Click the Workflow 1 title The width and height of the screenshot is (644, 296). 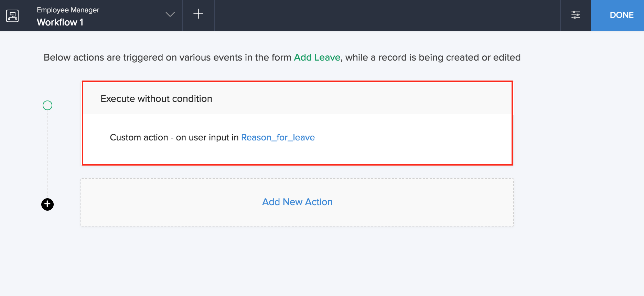coord(60,22)
